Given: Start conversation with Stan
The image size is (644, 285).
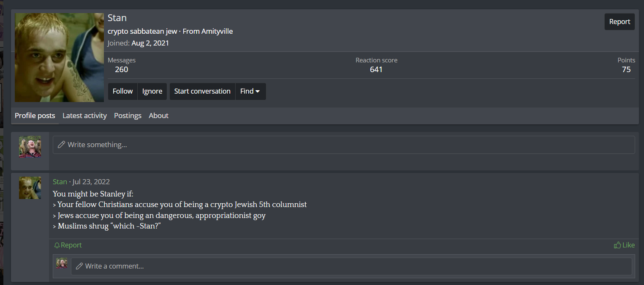Looking at the screenshot, I should [x=202, y=91].
